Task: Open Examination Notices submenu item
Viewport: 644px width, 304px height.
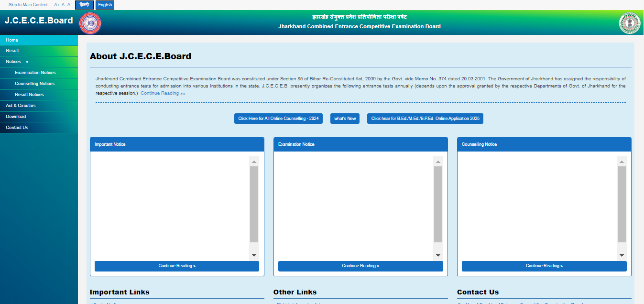Action: tap(35, 73)
